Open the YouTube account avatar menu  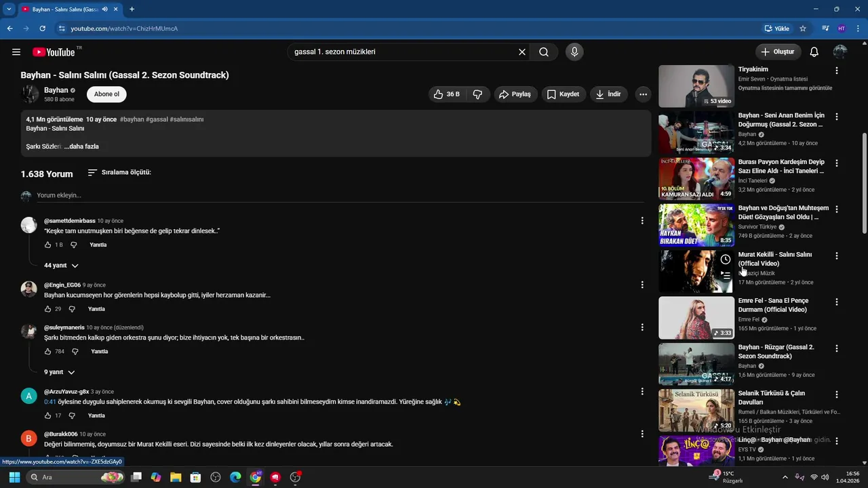click(x=840, y=52)
